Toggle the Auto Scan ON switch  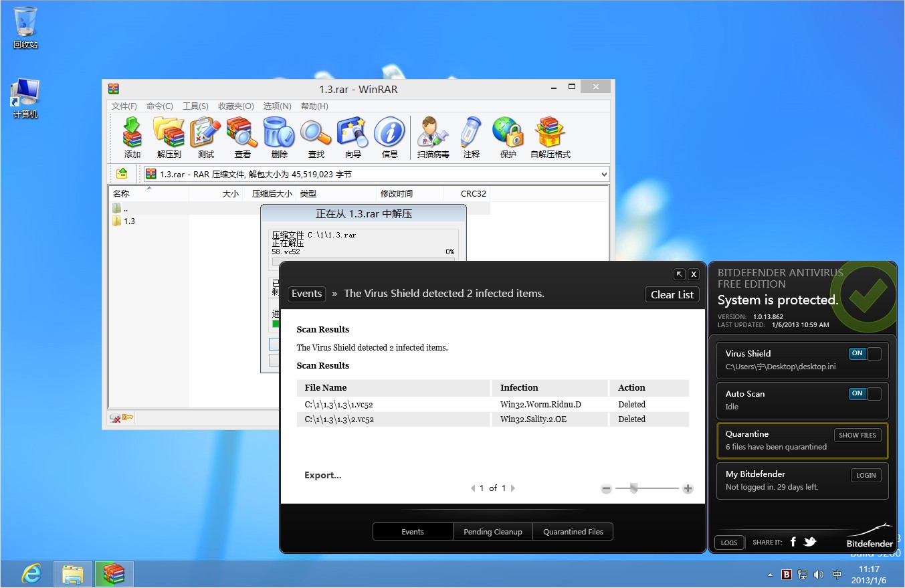tap(865, 394)
